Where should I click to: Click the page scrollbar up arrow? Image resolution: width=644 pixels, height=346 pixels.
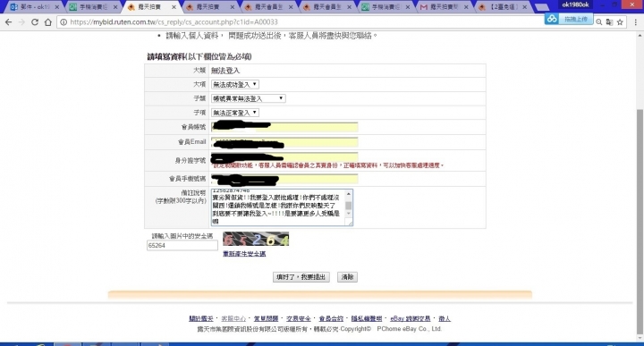pyautogui.click(x=640, y=36)
